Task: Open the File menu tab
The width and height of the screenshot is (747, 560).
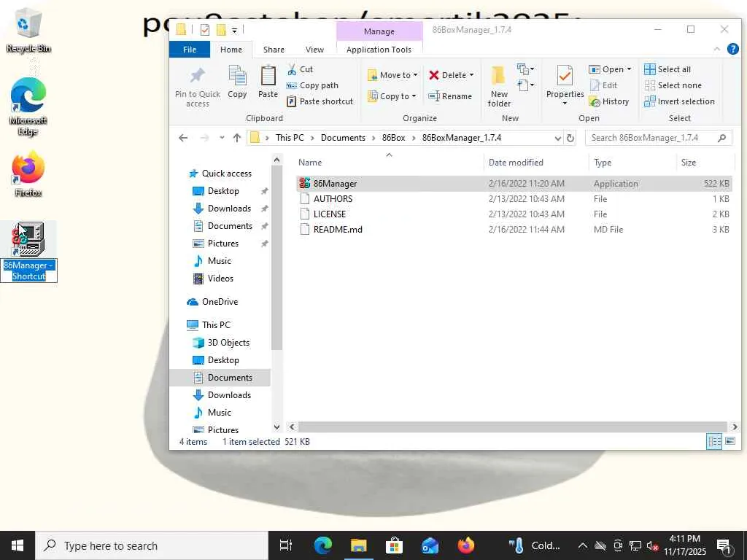Action: (190, 50)
